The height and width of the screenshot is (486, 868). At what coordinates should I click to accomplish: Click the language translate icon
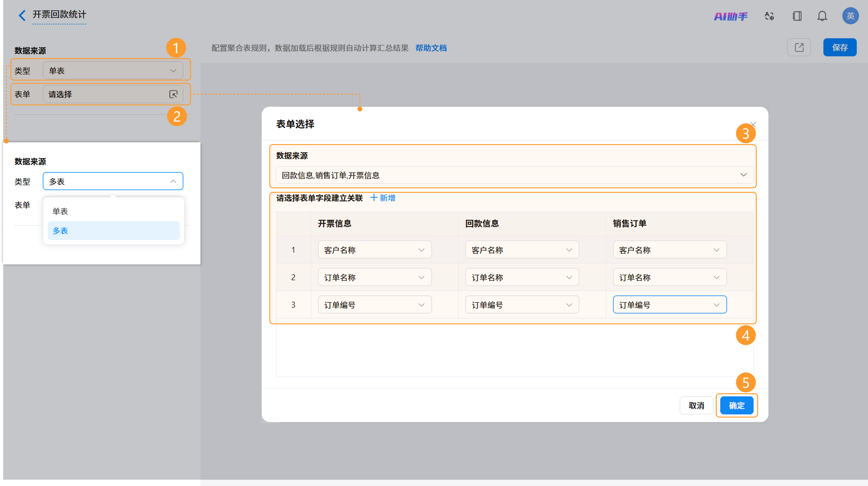pos(769,16)
